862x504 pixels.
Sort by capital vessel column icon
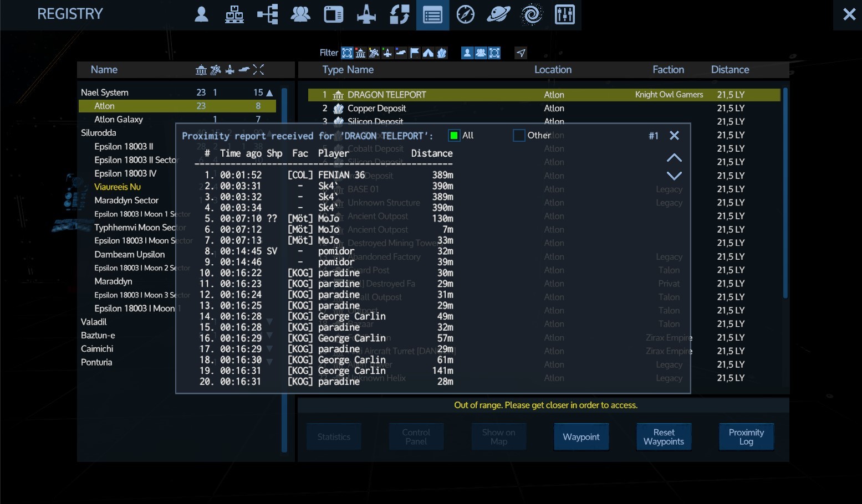click(x=216, y=70)
